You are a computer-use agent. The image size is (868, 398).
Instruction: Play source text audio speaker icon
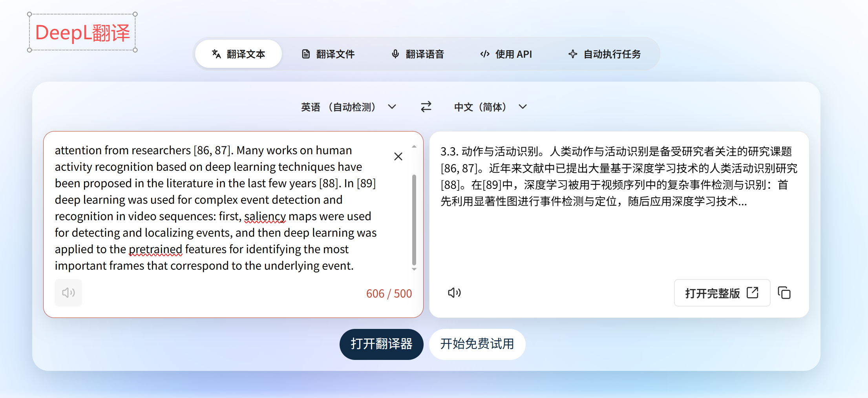click(68, 292)
